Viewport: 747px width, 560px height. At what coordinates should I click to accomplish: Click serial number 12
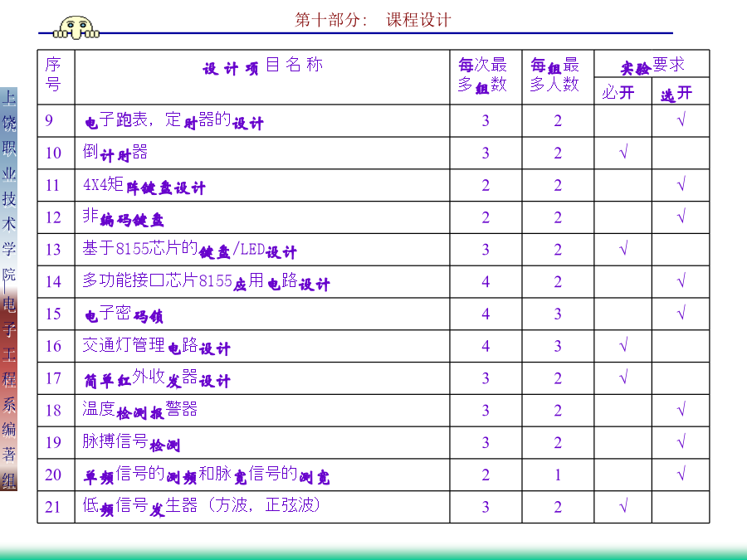point(53,217)
